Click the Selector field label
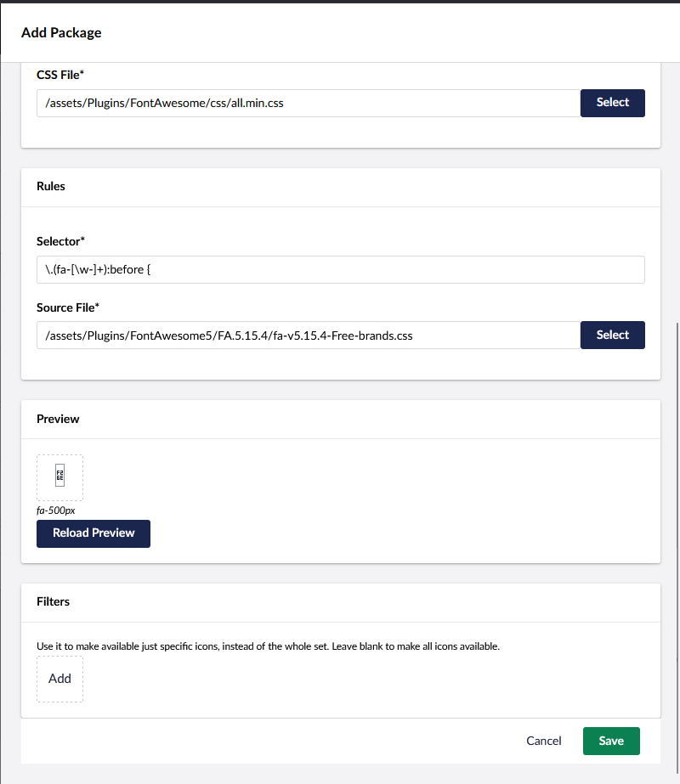 tap(60, 241)
